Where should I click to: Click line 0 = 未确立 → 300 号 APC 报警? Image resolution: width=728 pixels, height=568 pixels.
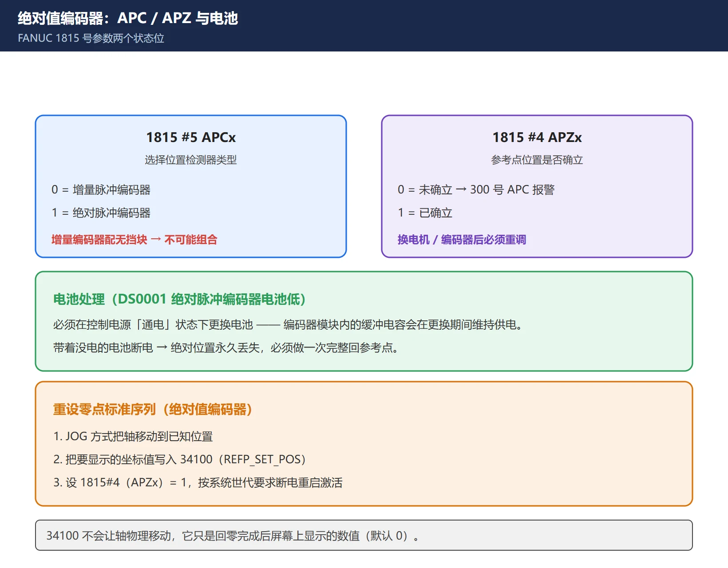(x=476, y=190)
